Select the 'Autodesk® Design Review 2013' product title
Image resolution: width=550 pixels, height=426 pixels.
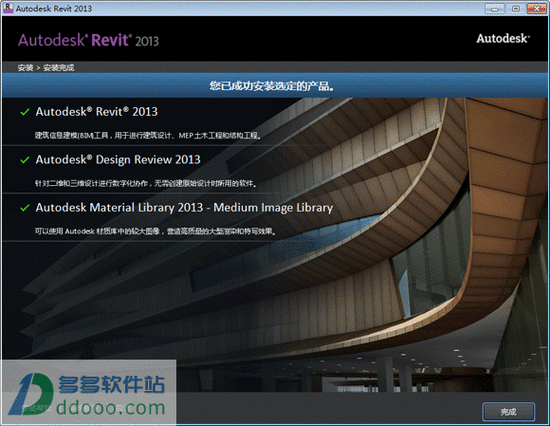point(118,160)
